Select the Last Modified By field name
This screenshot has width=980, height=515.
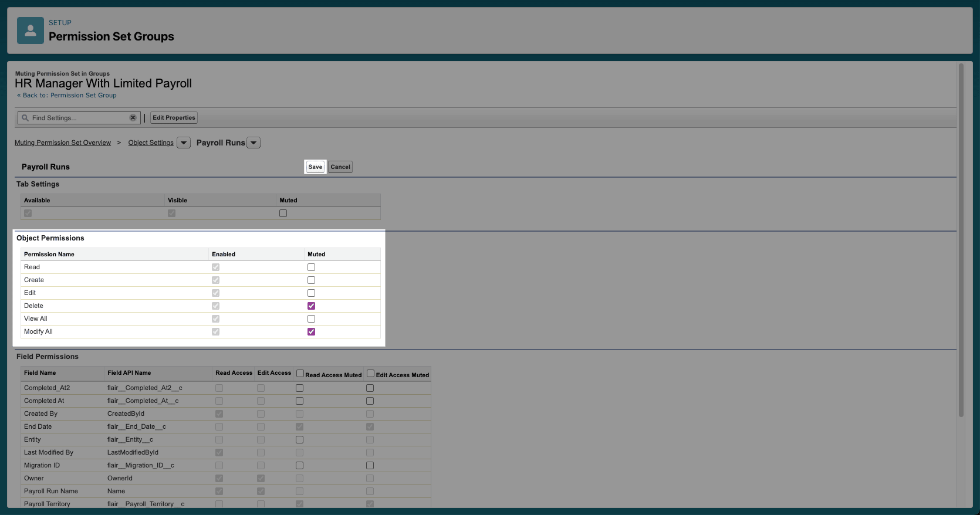pos(49,453)
